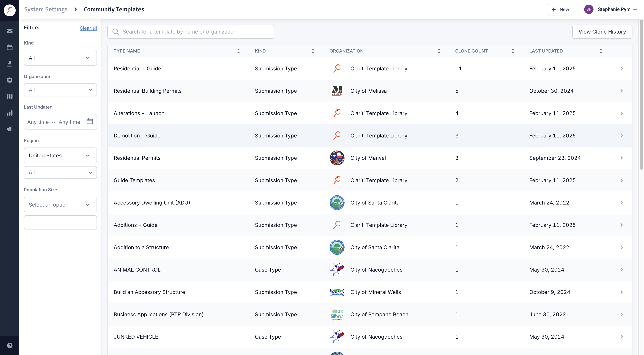Sort by Organization column
The width and height of the screenshot is (644, 355).
(x=438, y=51)
